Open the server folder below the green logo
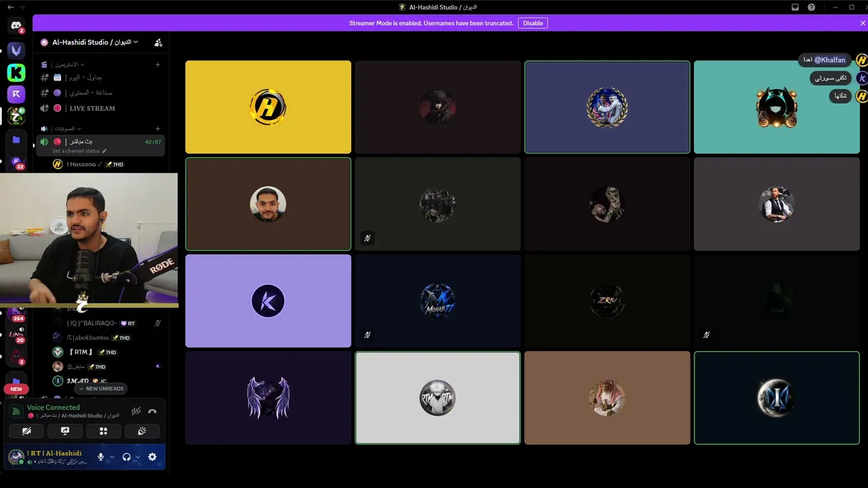The width and height of the screenshot is (868, 488). coord(16,140)
